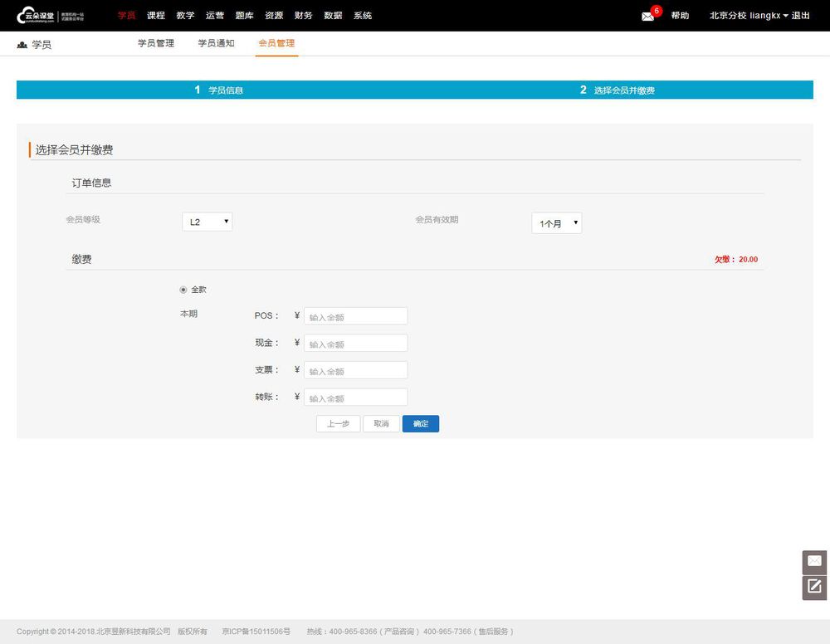Screen dimensions: 830x644
Task: Select the 全款 radio button
Action: 183,290
